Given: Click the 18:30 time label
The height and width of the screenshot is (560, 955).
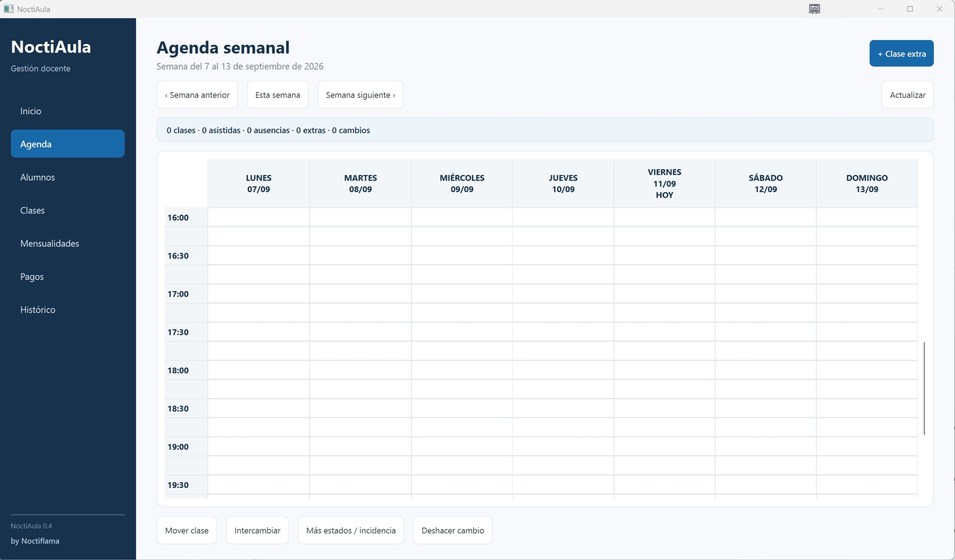Looking at the screenshot, I should tap(178, 409).
